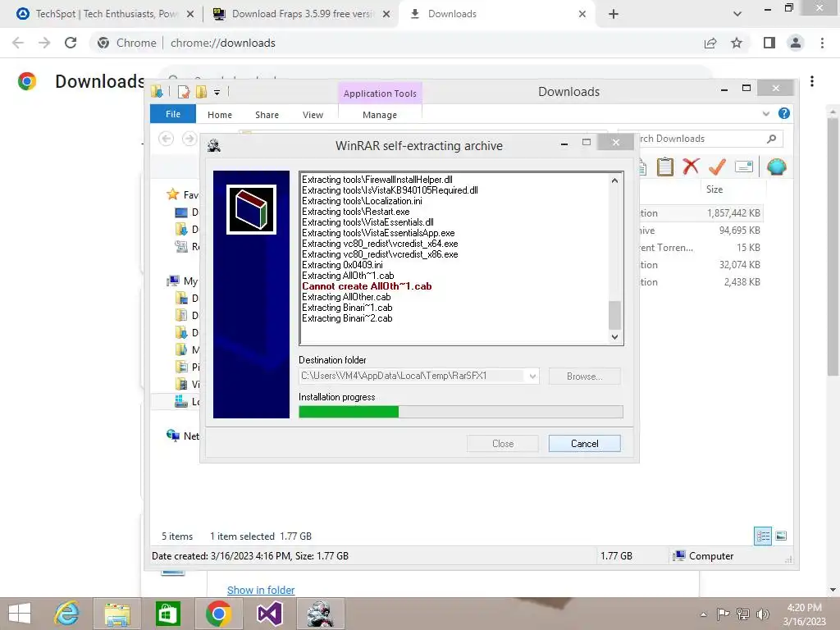Viewport: 840px width, 630px height.
Task: Click the Size column header
Action: pyautogui.click(x=714, y=189)
